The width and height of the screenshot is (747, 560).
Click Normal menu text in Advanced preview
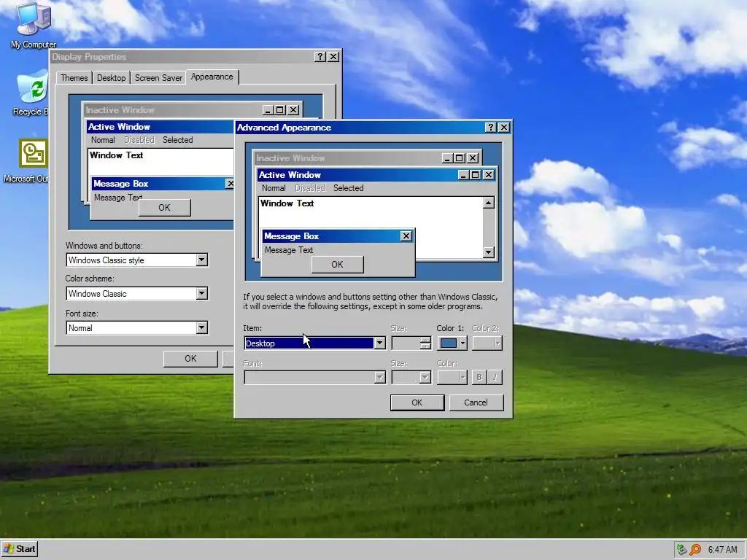274,188
